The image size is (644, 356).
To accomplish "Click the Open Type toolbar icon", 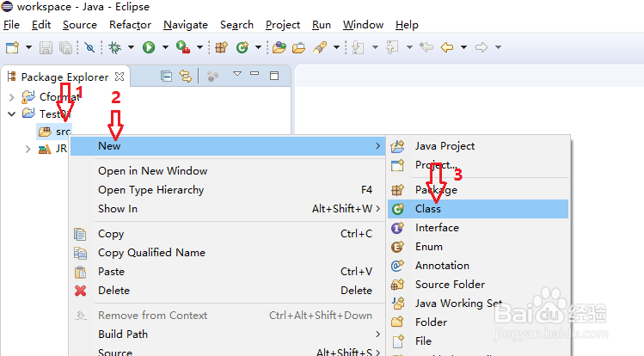I will (279, 47).
